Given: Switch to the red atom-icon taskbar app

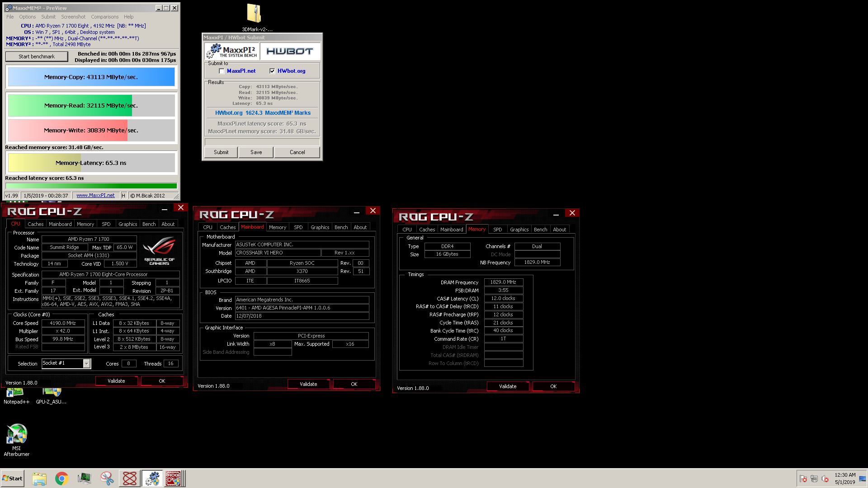Looking at the screenshot, I should [x=130, y=479].
